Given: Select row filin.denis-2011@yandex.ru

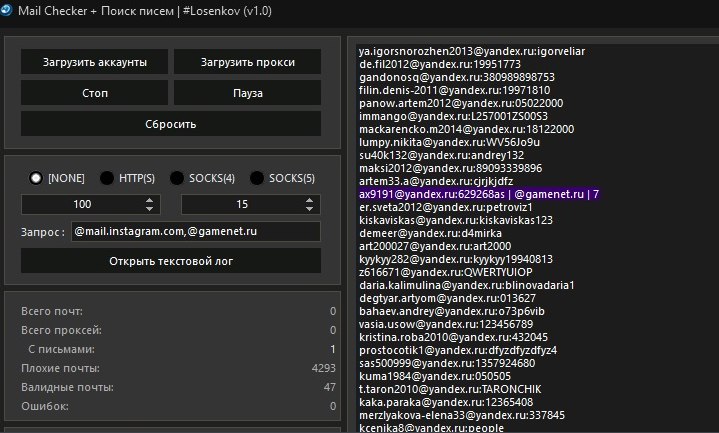Looking at the screenshot, I should coord(454,90).
